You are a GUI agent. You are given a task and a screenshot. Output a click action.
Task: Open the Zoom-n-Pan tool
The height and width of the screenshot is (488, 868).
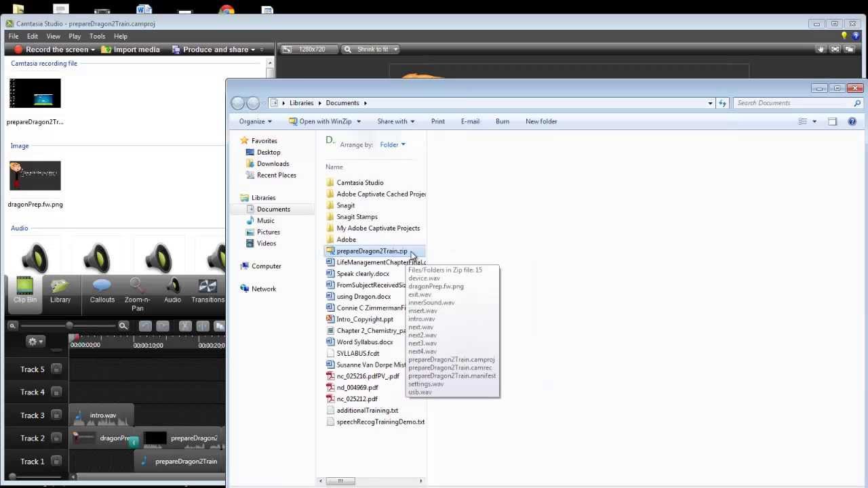(x=138, y=294)
